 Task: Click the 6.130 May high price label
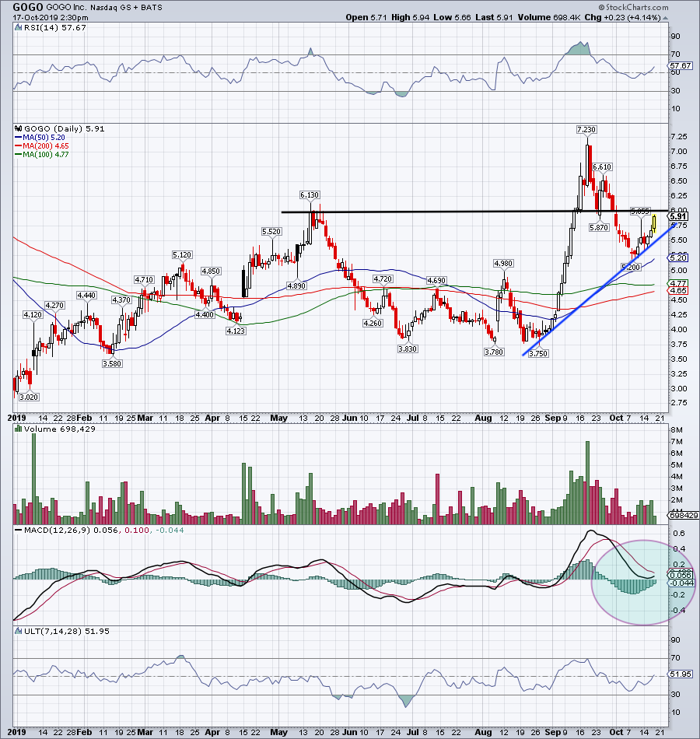tap(310, 194)
